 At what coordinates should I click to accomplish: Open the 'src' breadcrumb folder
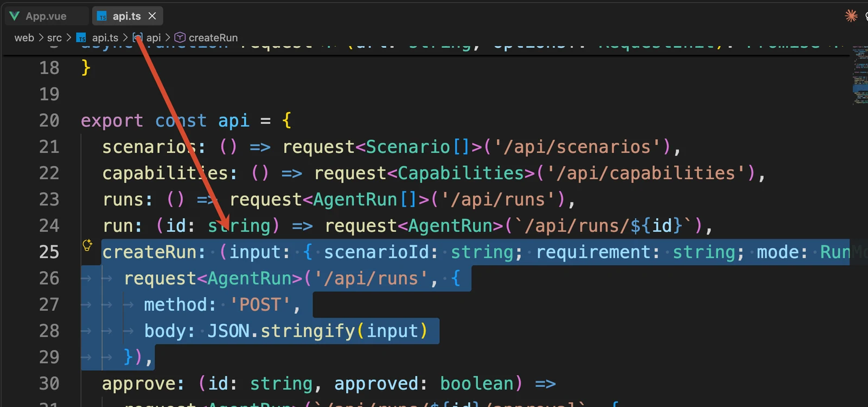pos(54,38)
